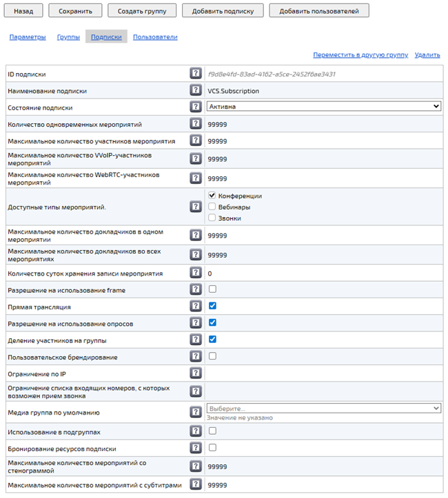
Task: Show help for использование опросов
Action: [196, 323]
